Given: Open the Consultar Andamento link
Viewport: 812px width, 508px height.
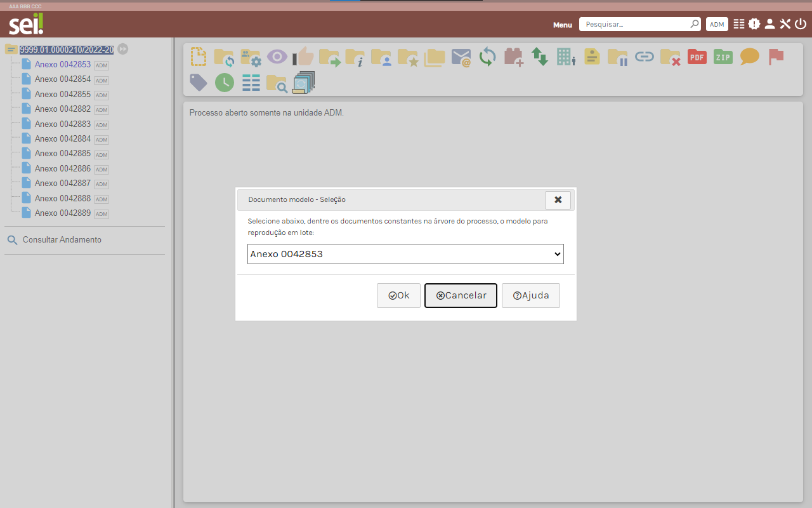Looking at the screenshot, I should coord(62,240).
